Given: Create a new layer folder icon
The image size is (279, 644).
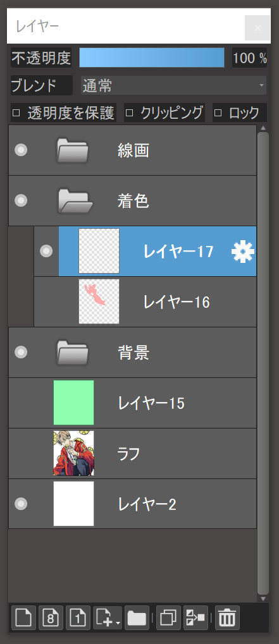Looking at the screenshot, I should click(137, 617).
